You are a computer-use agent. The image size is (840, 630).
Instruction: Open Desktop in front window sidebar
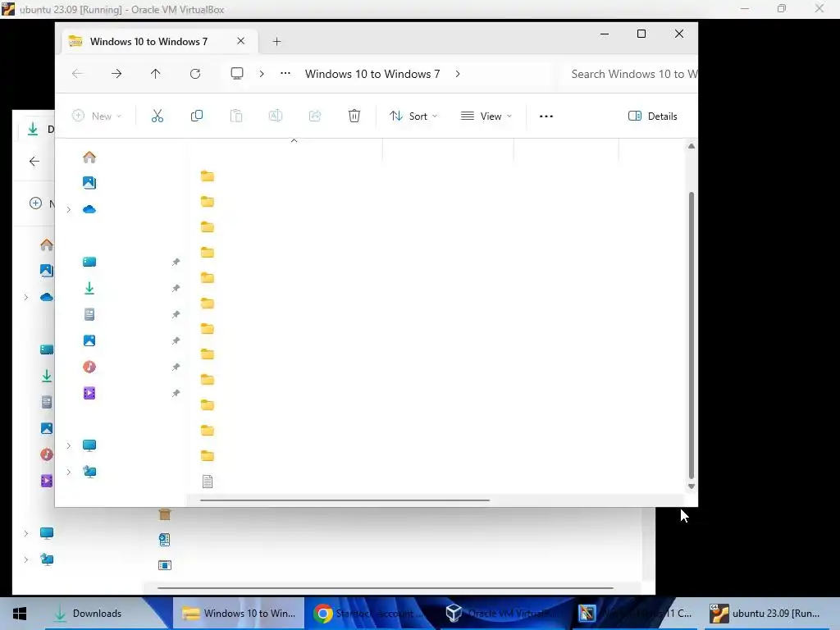pos(89,262)
